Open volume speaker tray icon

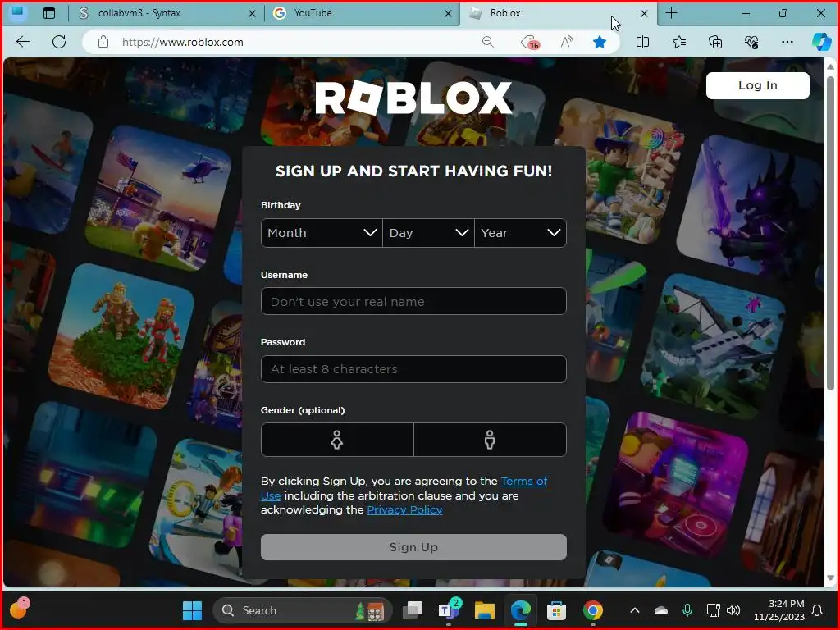tap(733, 610)
